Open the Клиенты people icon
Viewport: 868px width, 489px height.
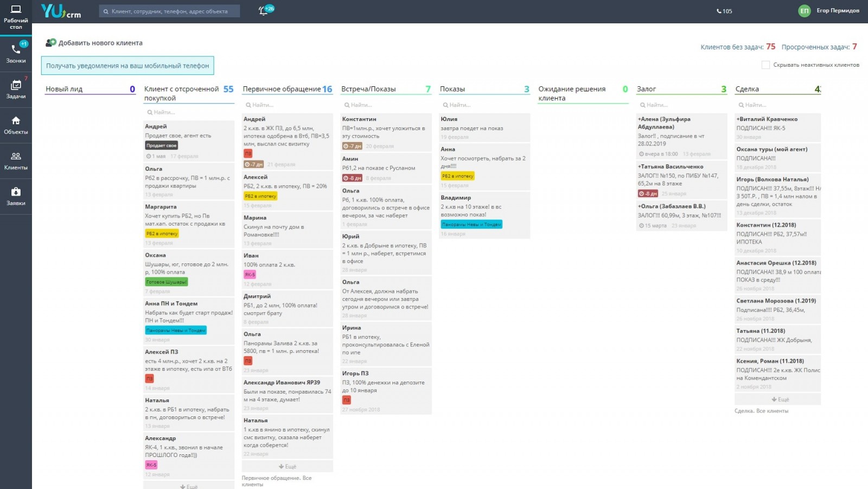(x=16, y=156)
